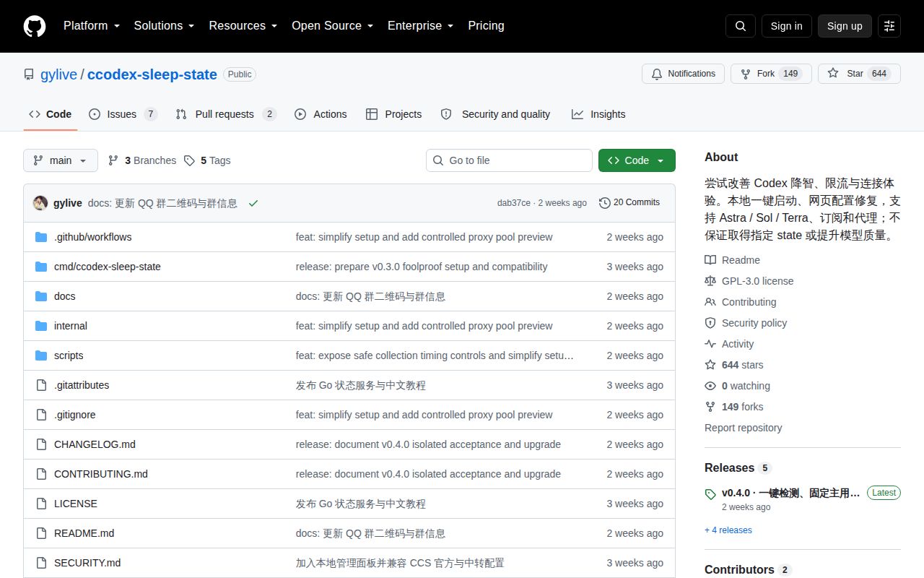The image size is (924, 578).
Task: Open the + 4 releases link
Action: 728,530
